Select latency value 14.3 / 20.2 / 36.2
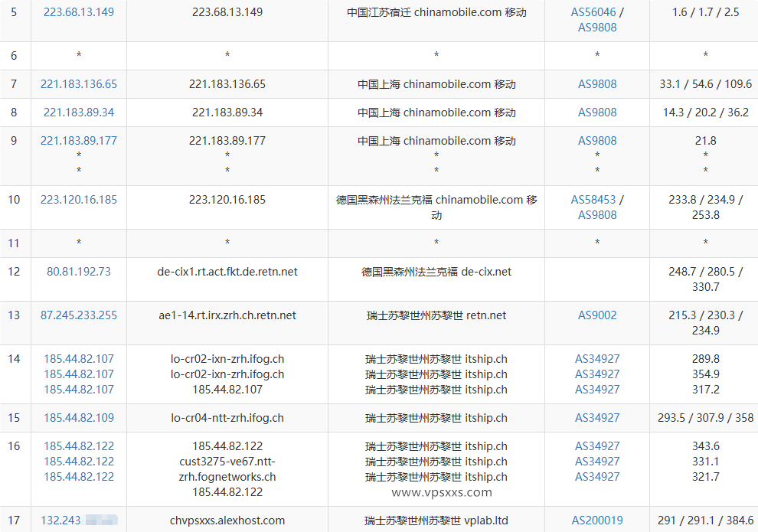The image size is (758, 532). tap(706, 113)
